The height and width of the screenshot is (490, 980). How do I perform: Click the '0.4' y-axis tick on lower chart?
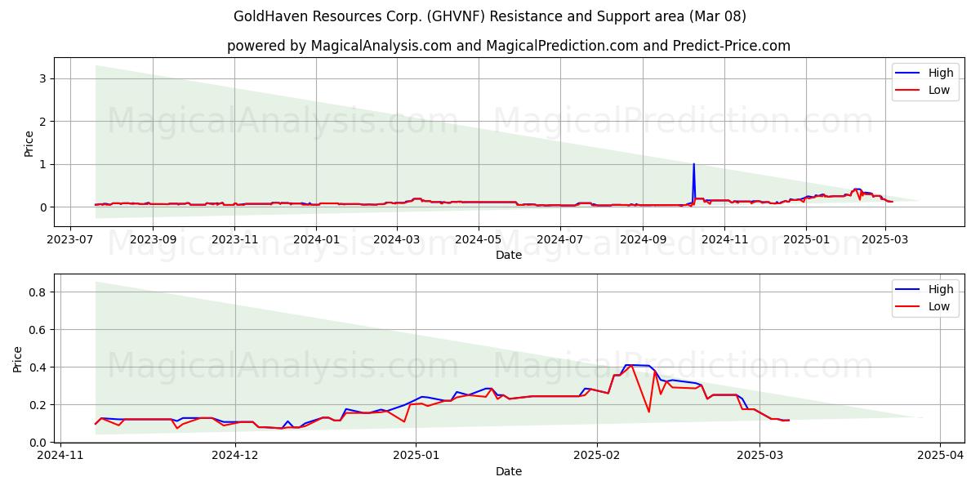37,367
